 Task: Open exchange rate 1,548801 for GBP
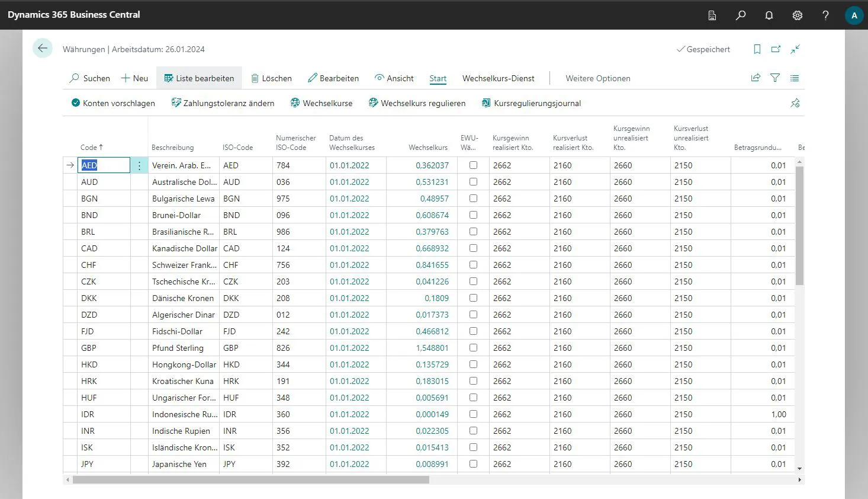click(432, 348)
